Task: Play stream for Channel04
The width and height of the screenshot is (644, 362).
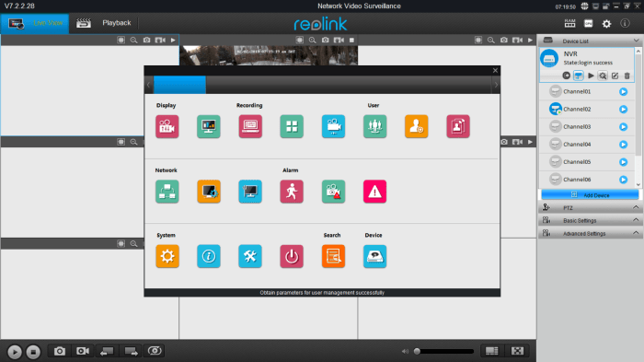Action: pos(624,145)
